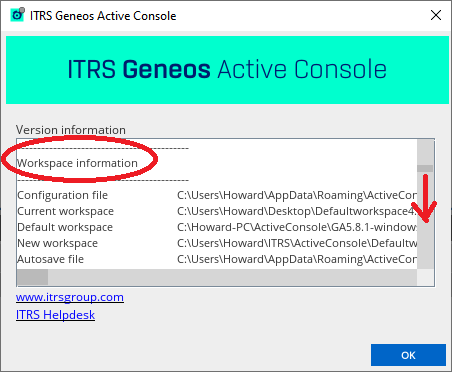Select the Workspace information heading text

(77, 163)
